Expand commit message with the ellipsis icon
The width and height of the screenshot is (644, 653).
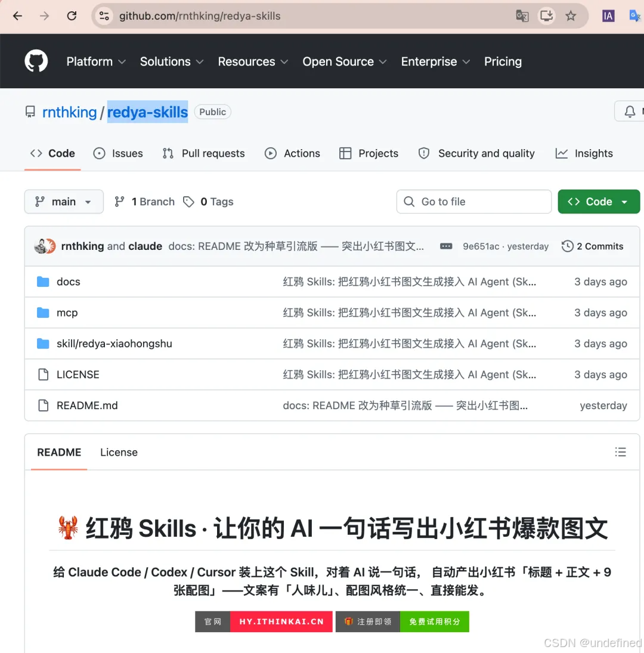pyautogui.click(x=446, y=246)
